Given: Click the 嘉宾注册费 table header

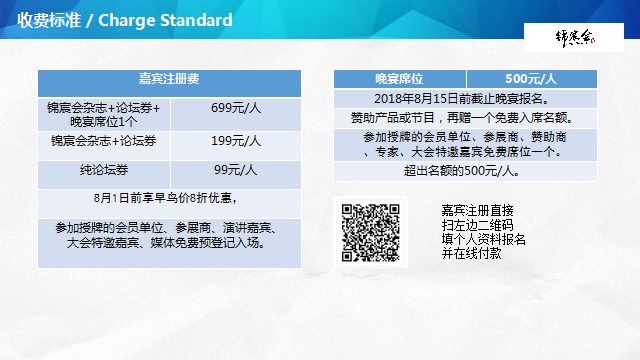Looking at the screenshot, I should [x=169, y=83].
